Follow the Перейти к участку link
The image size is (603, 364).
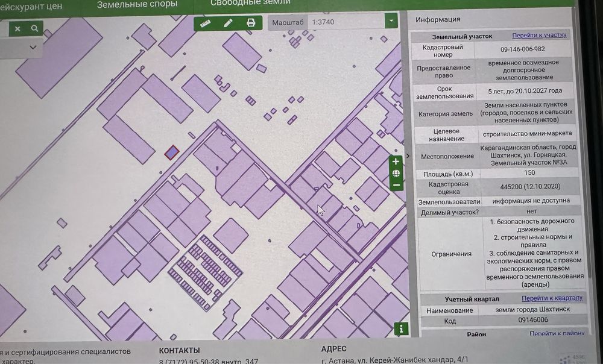539,35
